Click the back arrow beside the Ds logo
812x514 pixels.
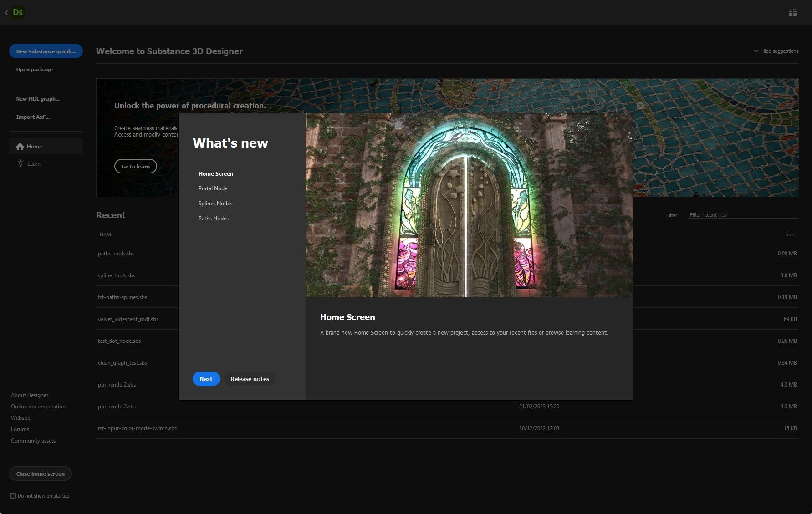click(x=5, y=12)
